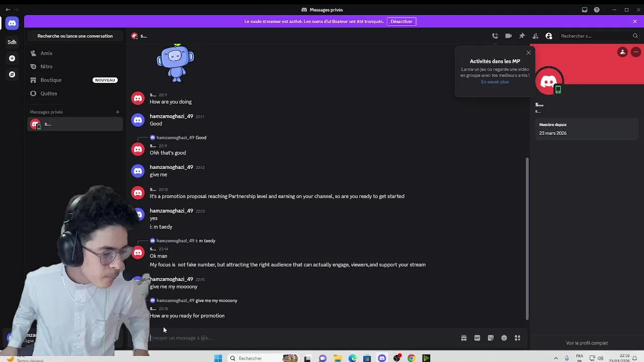This screenshot has height=362, width=644.
Task: Go back with the left arrow
Action: [8, 10]
